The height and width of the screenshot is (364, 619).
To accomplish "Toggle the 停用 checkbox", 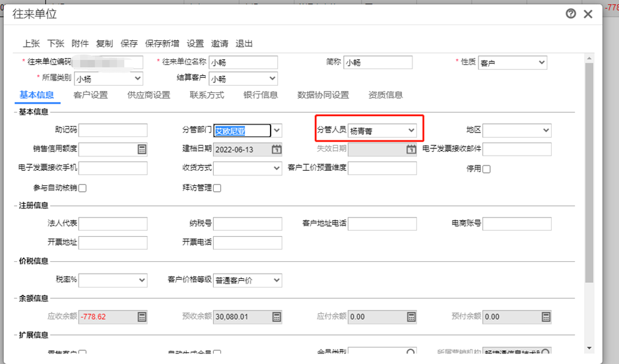I will [x=486, y=169].
